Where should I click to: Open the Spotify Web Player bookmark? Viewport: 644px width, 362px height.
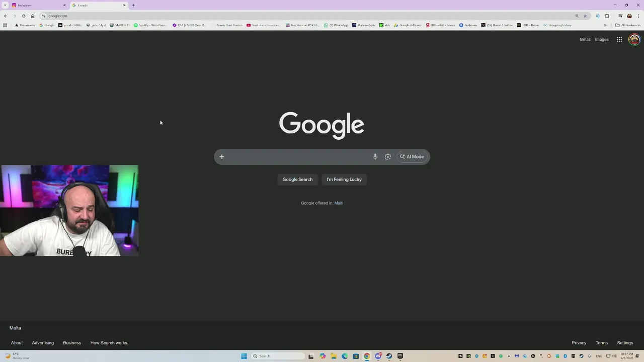click(150, 25)
